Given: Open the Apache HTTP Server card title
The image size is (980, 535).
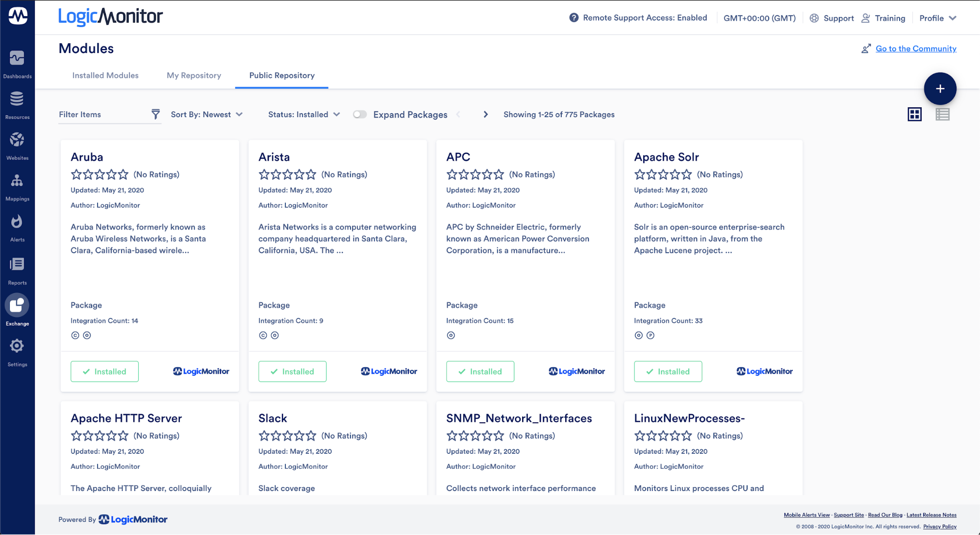Looking at the screenshot, I should (x=126, y=418).
